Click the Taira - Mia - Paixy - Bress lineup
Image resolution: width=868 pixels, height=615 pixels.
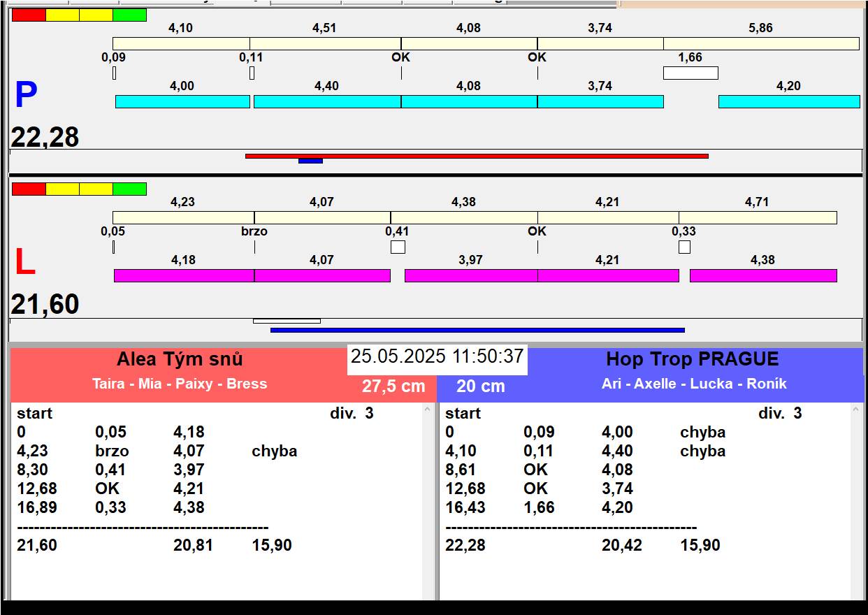click(180, 384)
